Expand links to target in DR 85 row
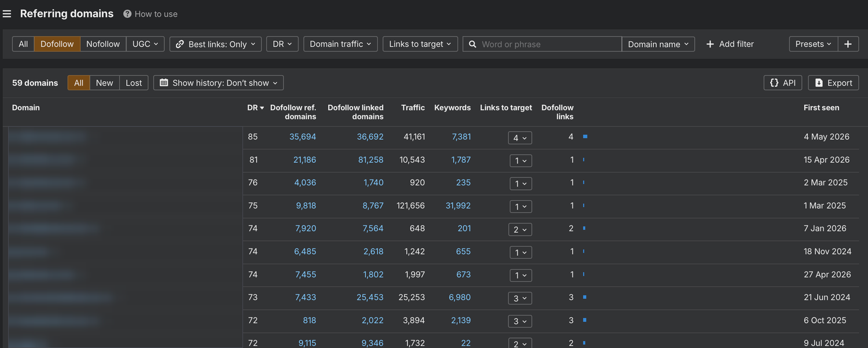Image resolution: width=868 pixels, height=348 pixels. click(520, 138)
